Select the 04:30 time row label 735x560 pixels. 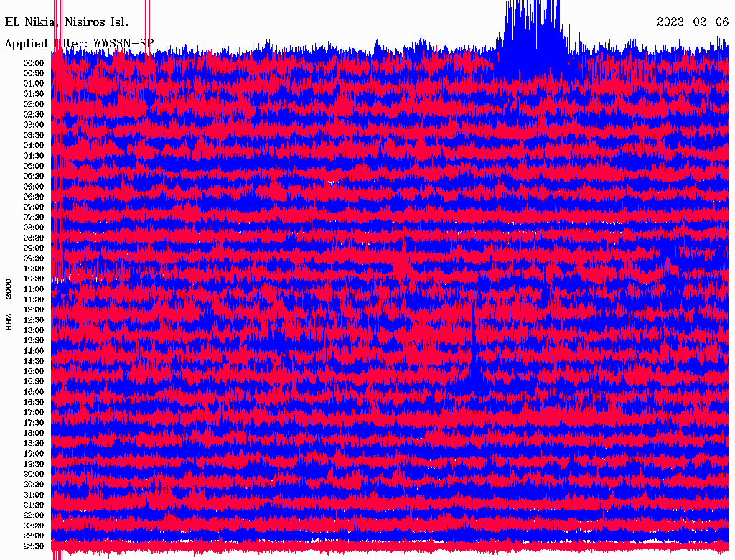click(34, 156)
